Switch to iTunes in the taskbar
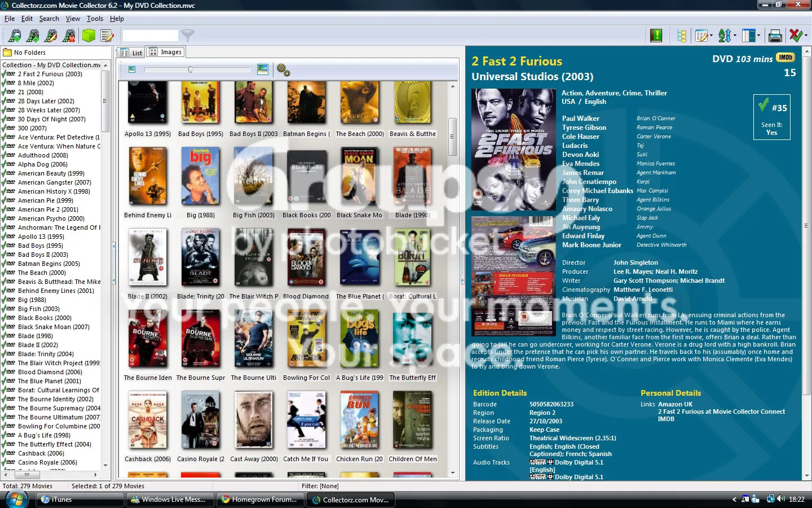 [80, 500]
